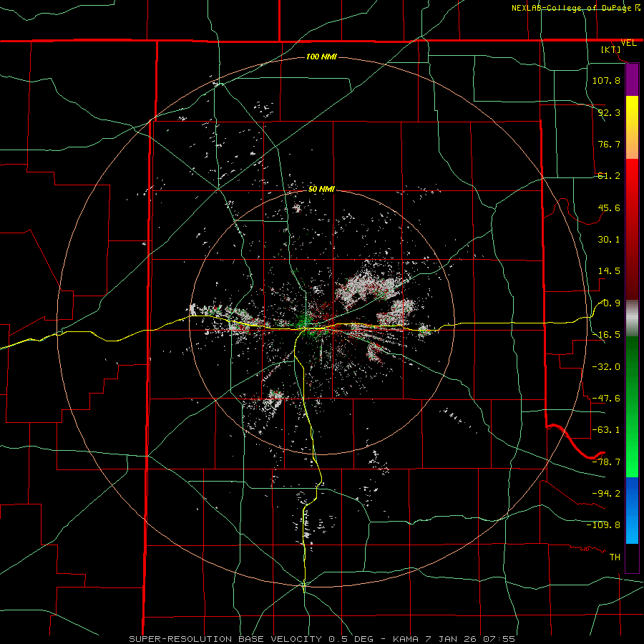Select the -63.1 velocity scale label
The image size is (644, 644).
606,430
